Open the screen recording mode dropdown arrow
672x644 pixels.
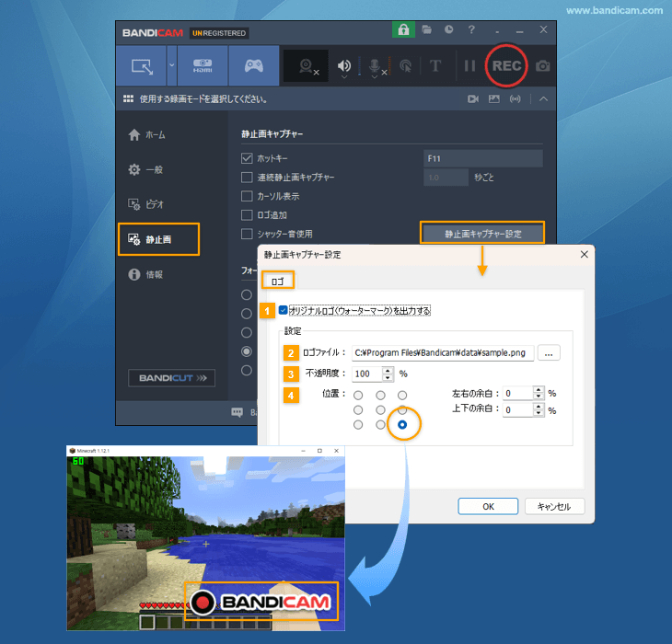tap(172, 66)
